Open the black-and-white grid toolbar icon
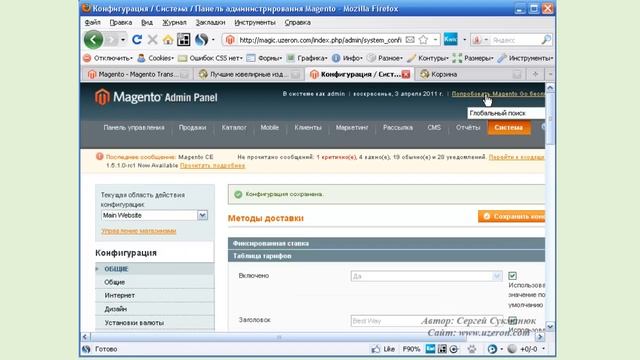The height and width of the screenshot is (360, 640). point(183,40)
